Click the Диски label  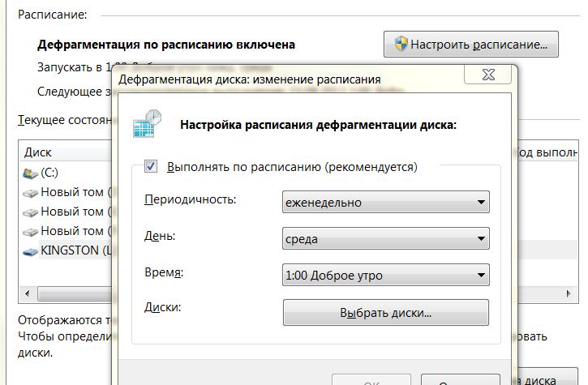pyautogui.click(x=163, y=307)
